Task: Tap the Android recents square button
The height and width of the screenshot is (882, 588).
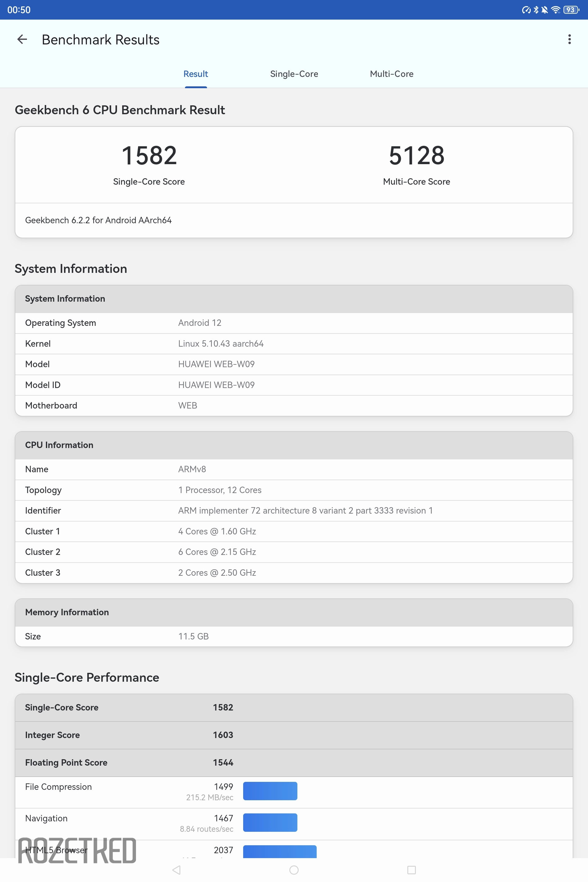Action: click(411, 870)
